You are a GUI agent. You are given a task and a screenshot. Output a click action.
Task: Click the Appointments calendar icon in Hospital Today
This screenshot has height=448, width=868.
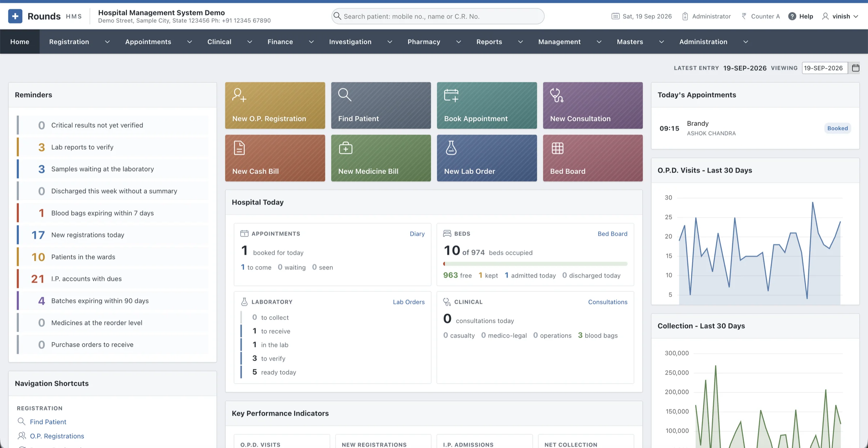point(244,233)
